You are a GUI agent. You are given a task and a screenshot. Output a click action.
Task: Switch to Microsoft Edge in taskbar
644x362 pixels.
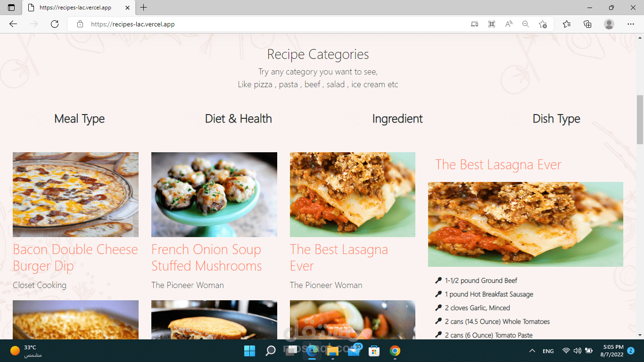(x=312, y=351)
